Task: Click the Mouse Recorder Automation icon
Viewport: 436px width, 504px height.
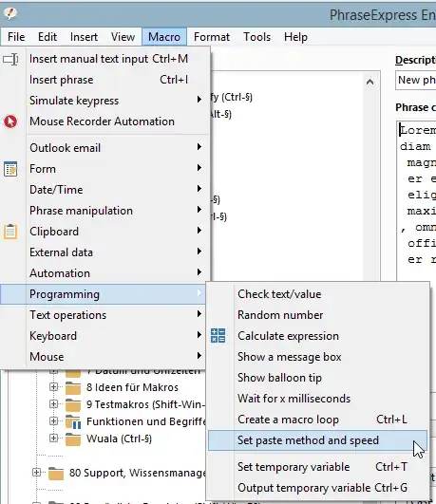Action: click(x=10, y=121)
